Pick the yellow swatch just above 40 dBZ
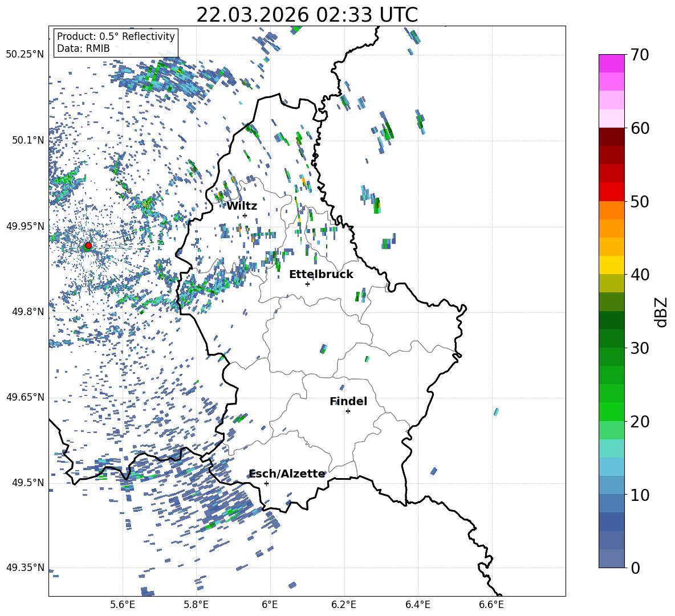This screenshot has width=675, height=616. coord(612,265)
